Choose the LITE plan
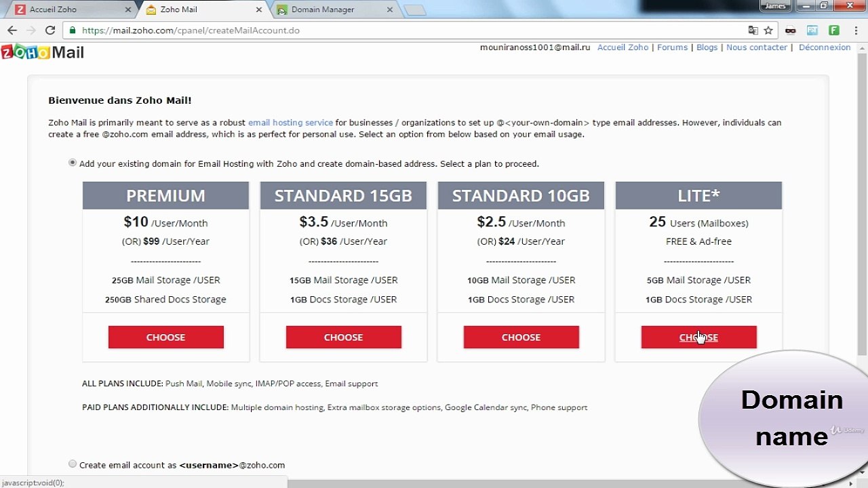868x488 pixels. [699, 337]
